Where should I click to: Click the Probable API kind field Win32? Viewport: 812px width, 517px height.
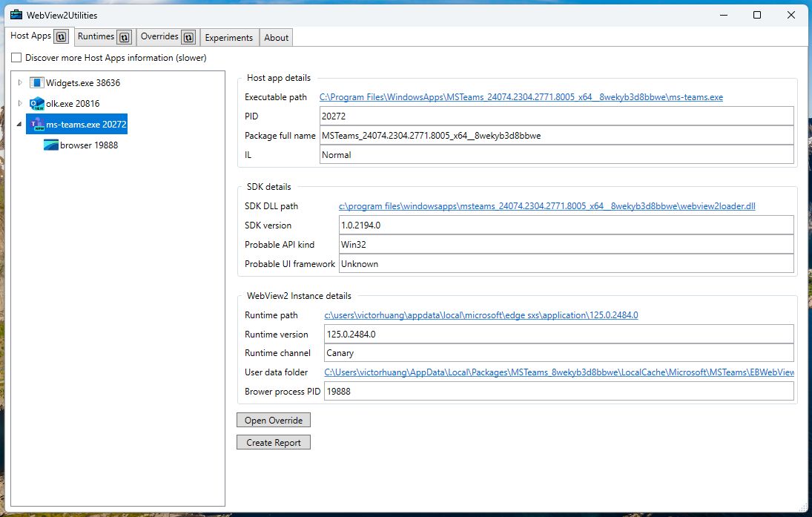[x=566, y=244]
